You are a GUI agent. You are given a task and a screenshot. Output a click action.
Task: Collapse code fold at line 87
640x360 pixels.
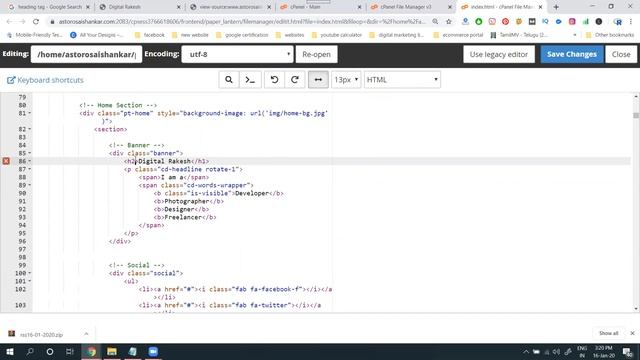coord(30,169)
